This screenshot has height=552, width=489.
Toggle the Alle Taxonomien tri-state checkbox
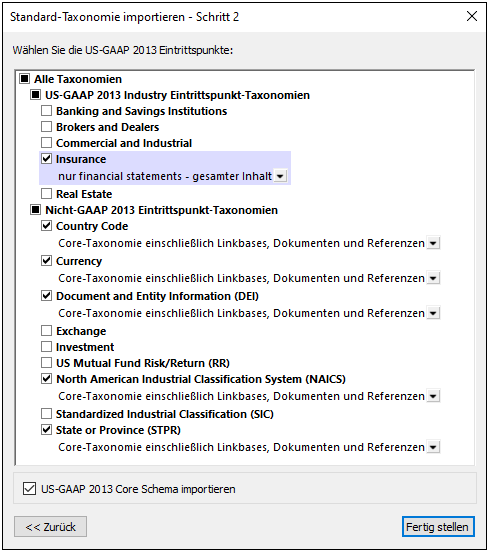(25, 79)
